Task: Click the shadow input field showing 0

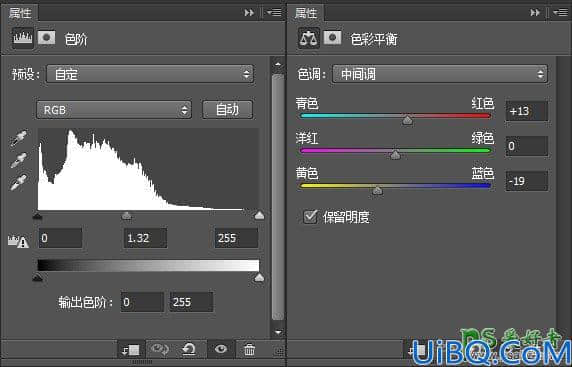Action: 61,238
